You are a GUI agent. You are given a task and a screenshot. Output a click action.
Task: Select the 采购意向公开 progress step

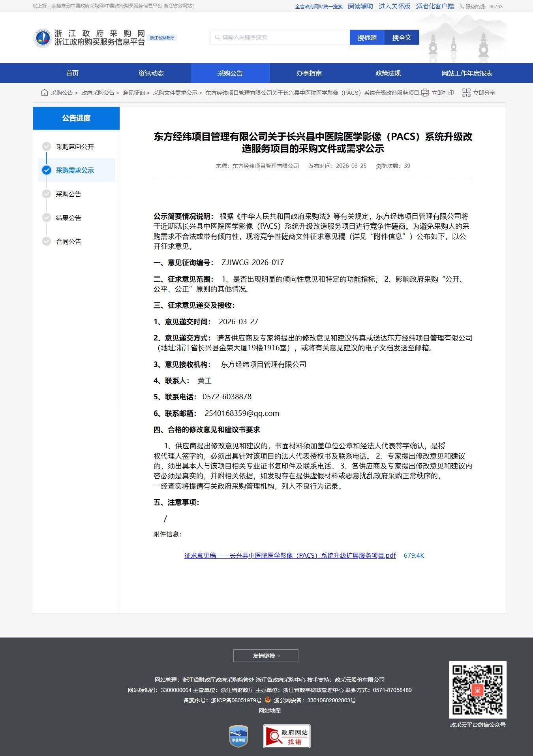tap(75, 147)
